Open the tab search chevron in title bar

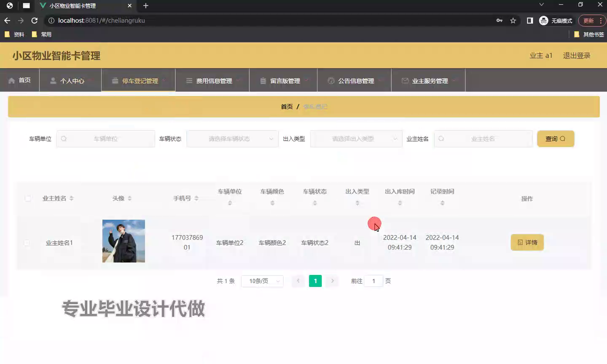pos(542,4)
